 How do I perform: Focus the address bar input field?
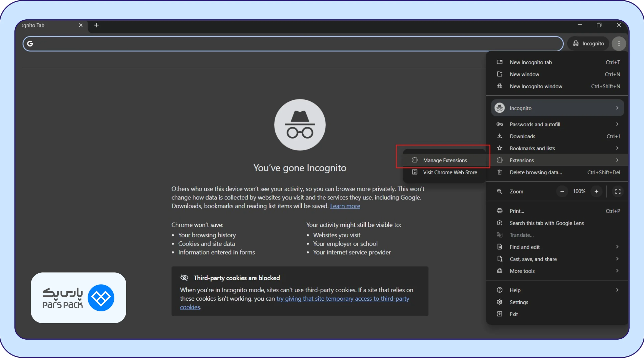pyautogui.click(x=293, y=44)
